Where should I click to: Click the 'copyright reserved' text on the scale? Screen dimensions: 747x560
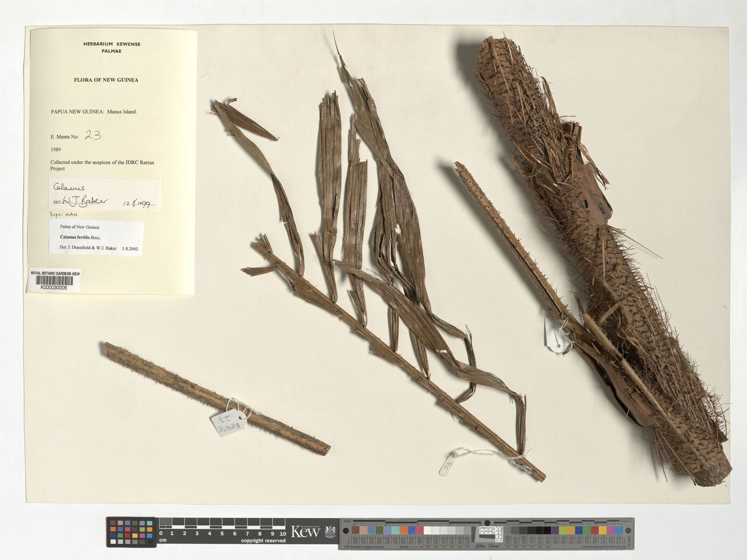(x=263, y=541)
